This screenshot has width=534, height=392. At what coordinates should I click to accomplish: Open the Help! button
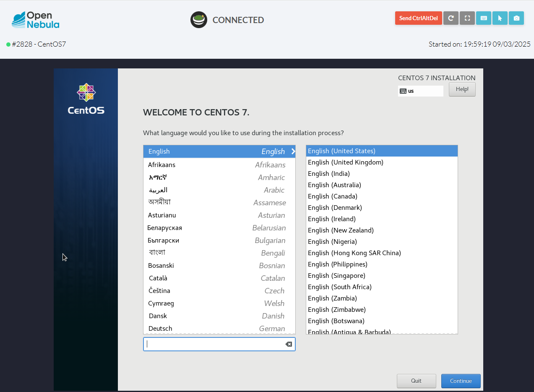[462, 89]
